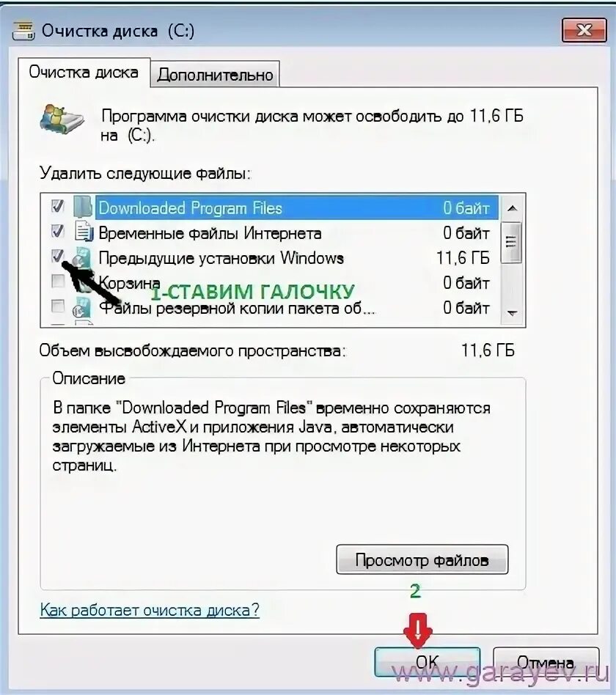616x695 pixels.
Task: Click the Файлы резервной копии пакета icon
Action: click(x=81, y=307)
